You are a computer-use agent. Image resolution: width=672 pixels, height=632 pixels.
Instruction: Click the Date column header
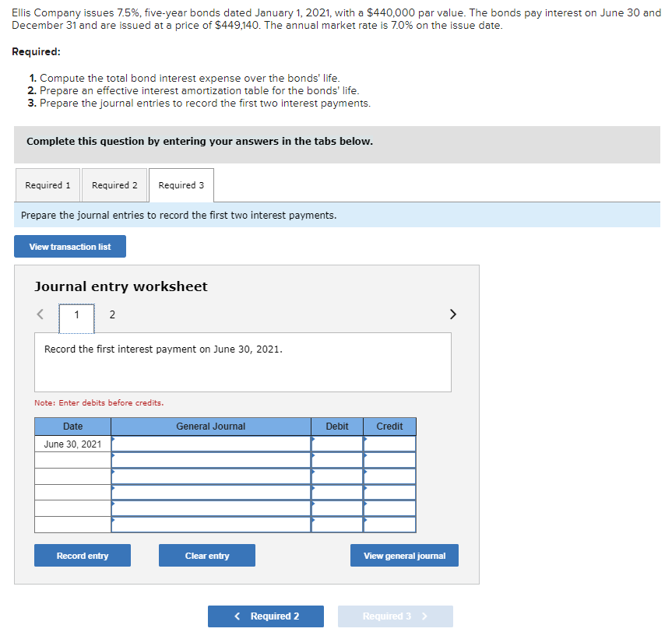73,427
